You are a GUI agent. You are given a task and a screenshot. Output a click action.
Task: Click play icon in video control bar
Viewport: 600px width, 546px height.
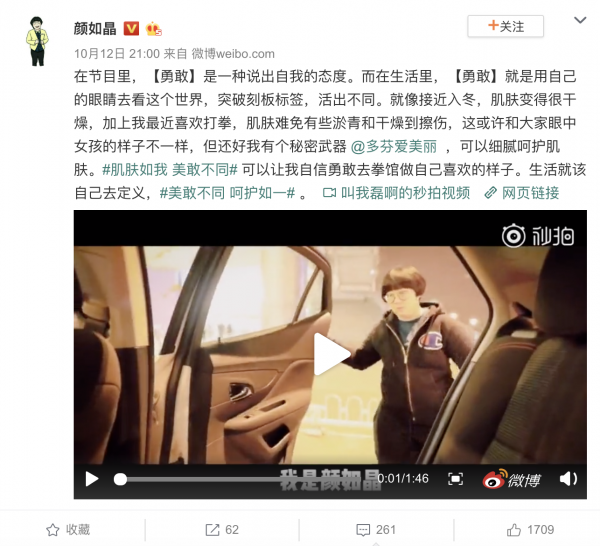point(92,479)
